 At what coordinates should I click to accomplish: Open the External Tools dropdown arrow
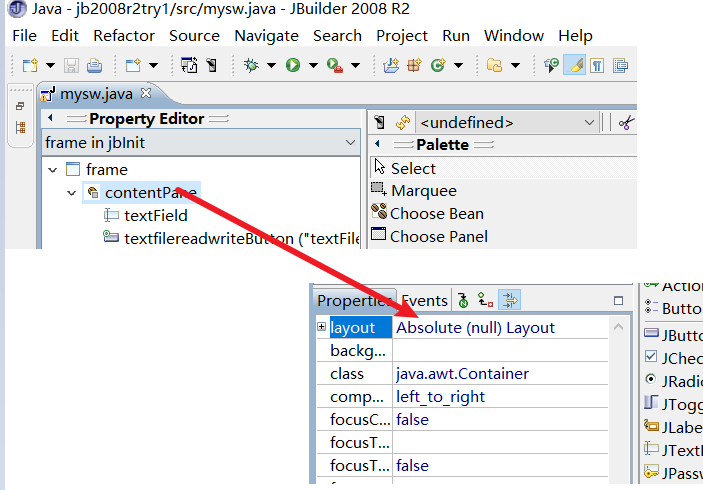pyautogui.click(x=355, y=65)
